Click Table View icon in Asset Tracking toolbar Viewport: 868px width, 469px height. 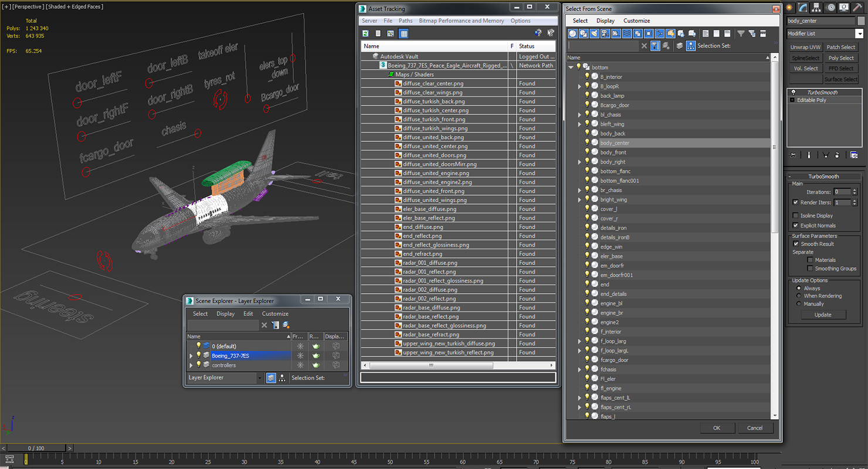(404, 33)
